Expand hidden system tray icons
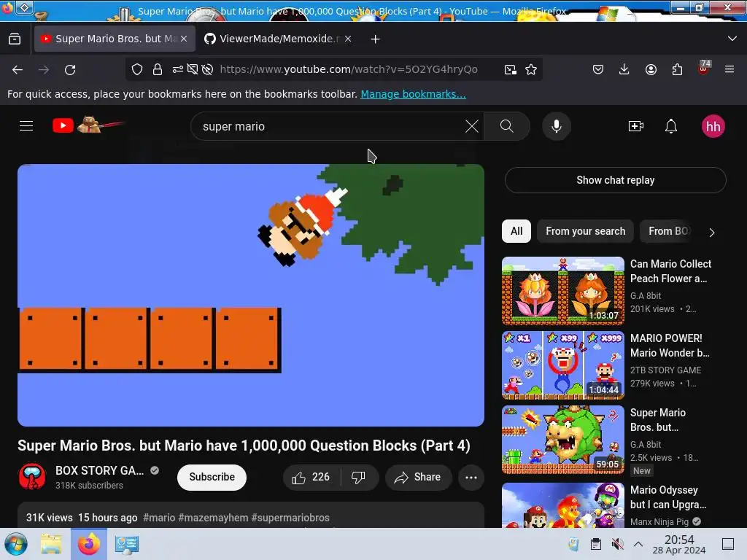The width and height of the screenshot is (747, 560). (x=638, y=544)
